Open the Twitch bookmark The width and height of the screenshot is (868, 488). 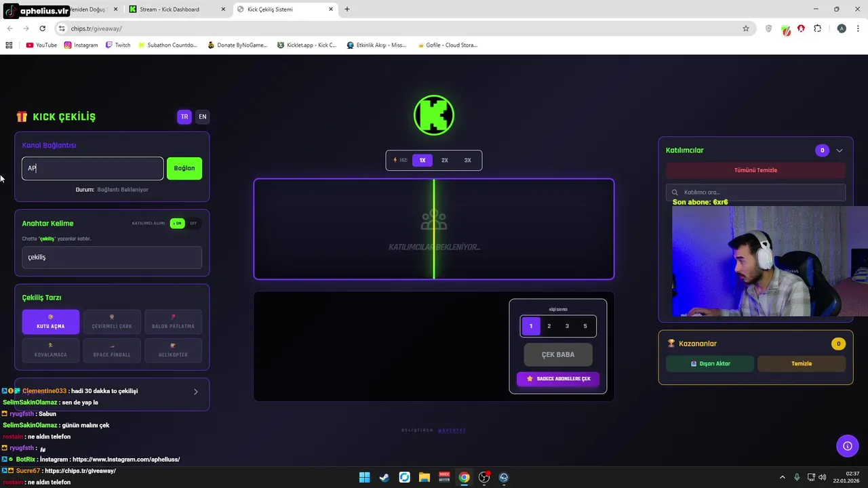point(118,45)
